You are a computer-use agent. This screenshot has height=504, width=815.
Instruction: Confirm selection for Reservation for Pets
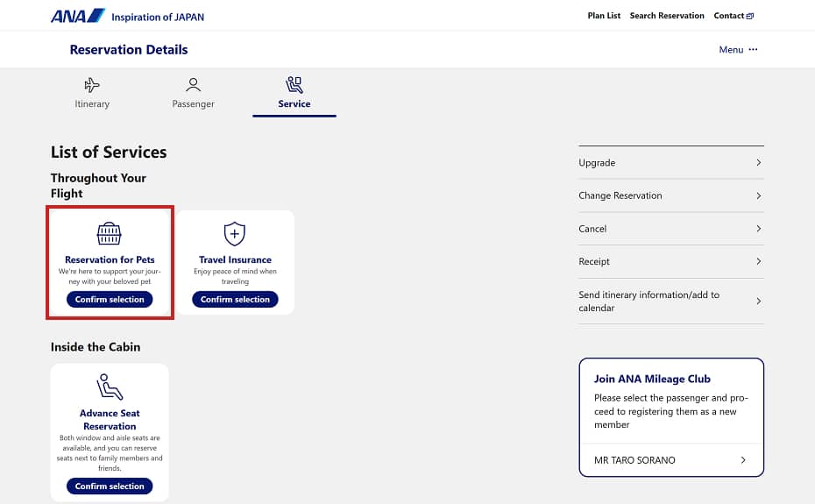110,300
